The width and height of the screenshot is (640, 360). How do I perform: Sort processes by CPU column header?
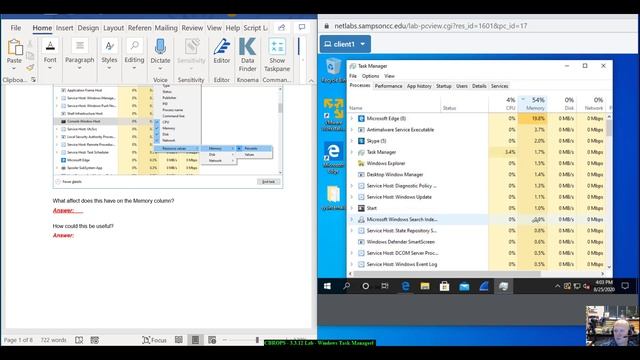503,104
